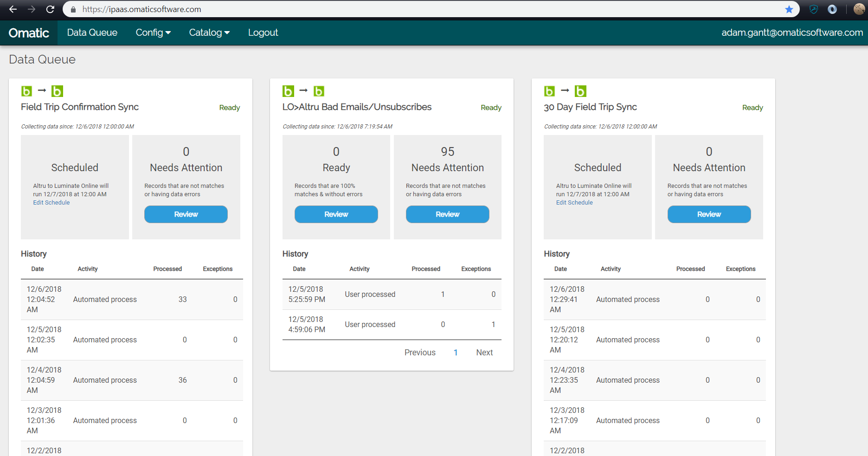Image resolution: width=868 pixels, height=456 pixels.
Task: Click the arrow icon between Blackbaud icons on first card
Action: [41, 91]
